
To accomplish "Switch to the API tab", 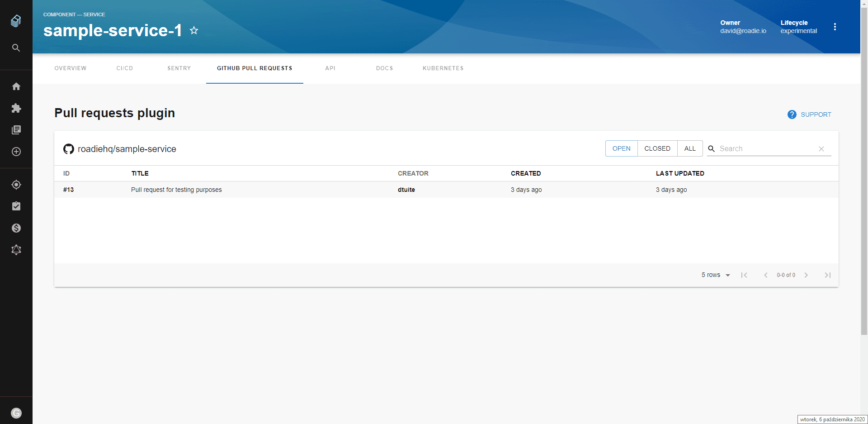I will click(330, 68).
